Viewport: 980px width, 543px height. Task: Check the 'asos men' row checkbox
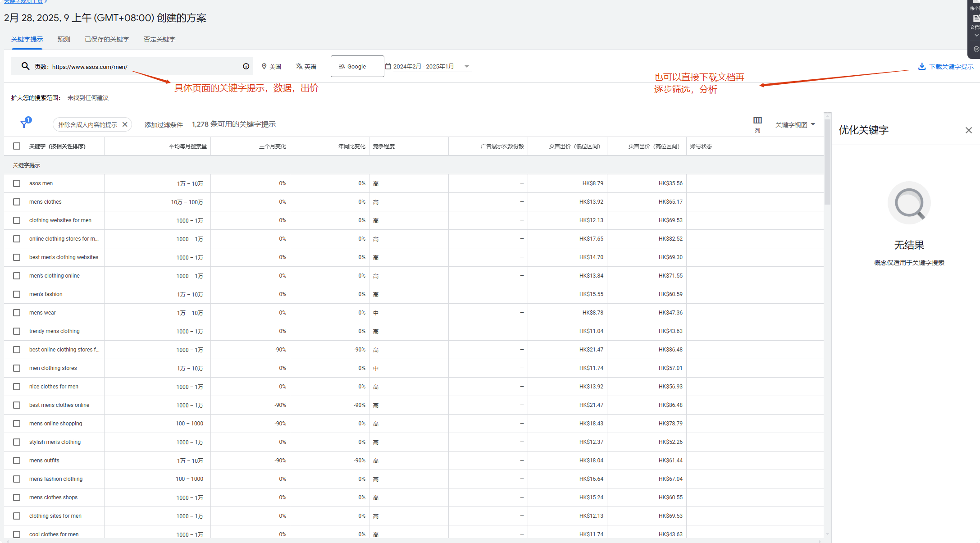coord(17,183)
